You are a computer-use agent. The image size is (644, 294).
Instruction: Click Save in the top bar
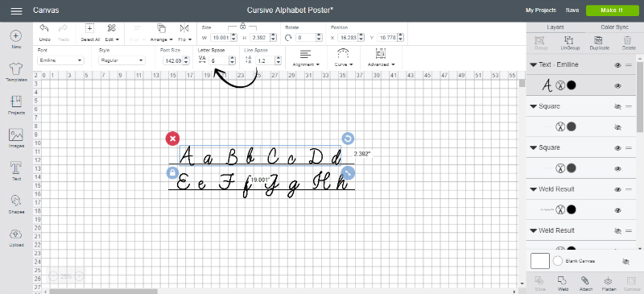572,10
